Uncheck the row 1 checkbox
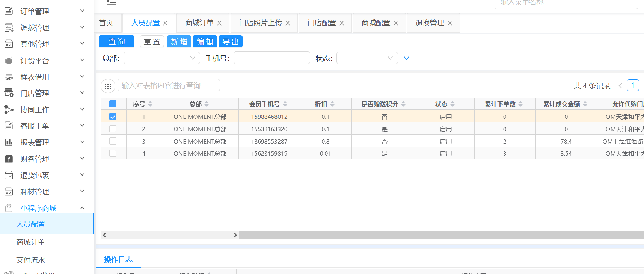 click(113, 117)
